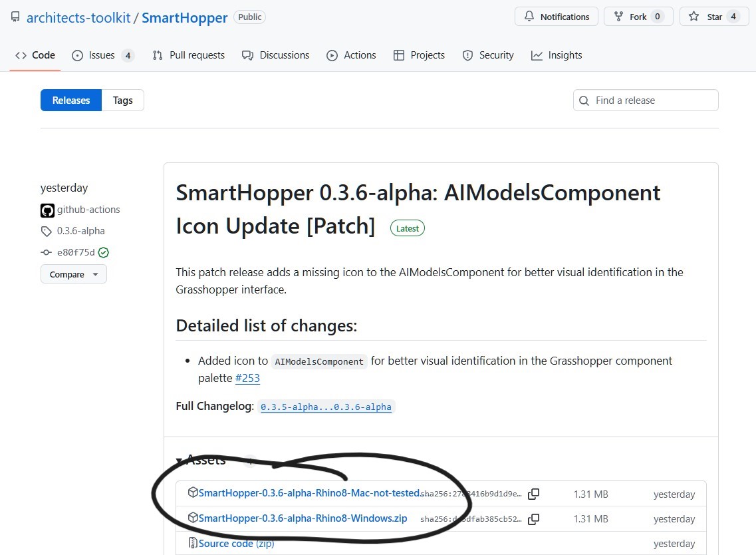Click the package icon for the Windows zip
The width and height of the screenshot is (756, 555).
coord(193,519)
